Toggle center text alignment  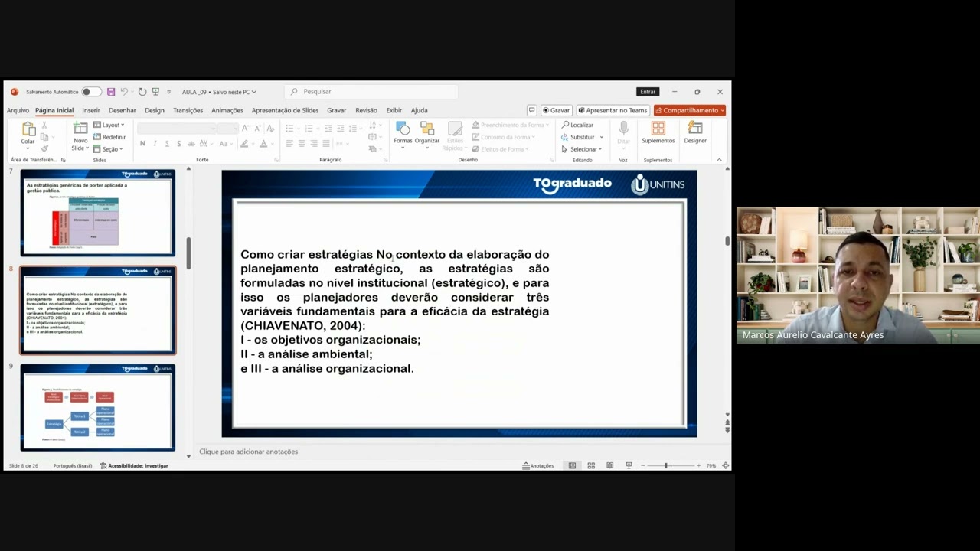[302, 144]
